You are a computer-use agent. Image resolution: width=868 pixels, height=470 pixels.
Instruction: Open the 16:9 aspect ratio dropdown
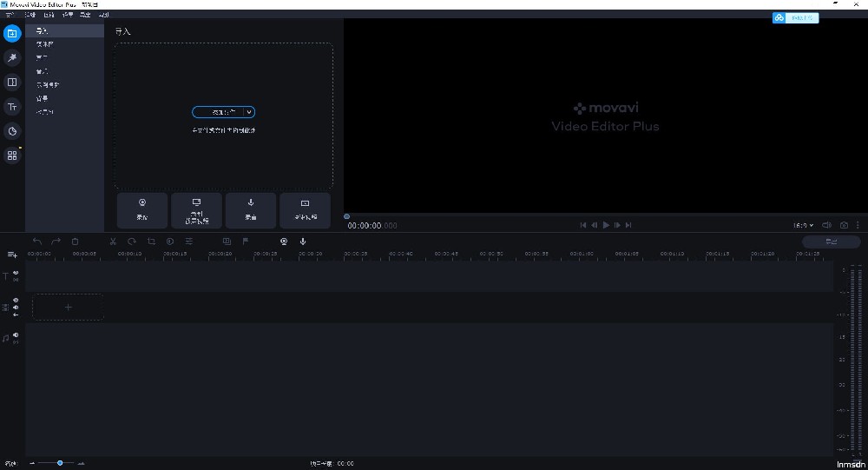tap(803, 225)
